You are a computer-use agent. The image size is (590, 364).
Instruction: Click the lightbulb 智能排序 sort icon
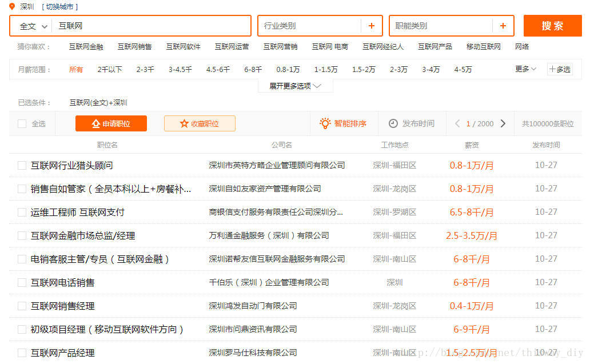pyautogui.click(x=325, y=123)
